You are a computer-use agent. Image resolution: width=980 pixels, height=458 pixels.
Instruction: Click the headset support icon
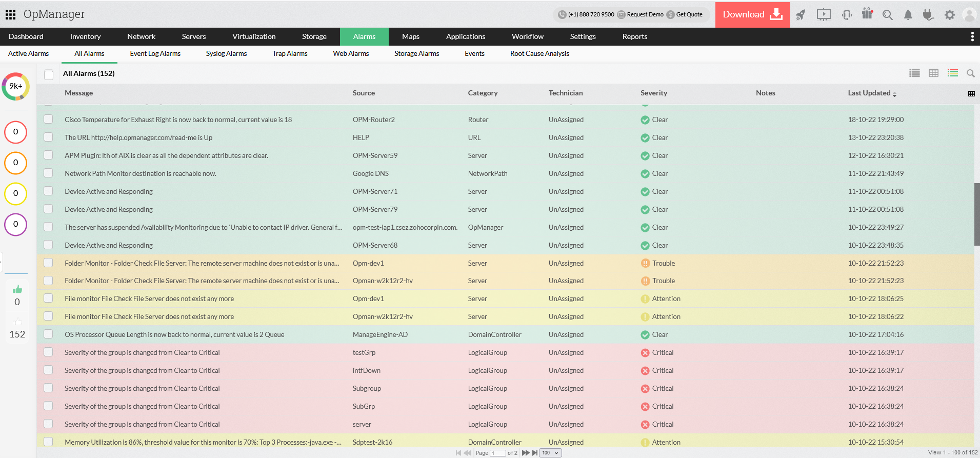[x=847, y=15]
